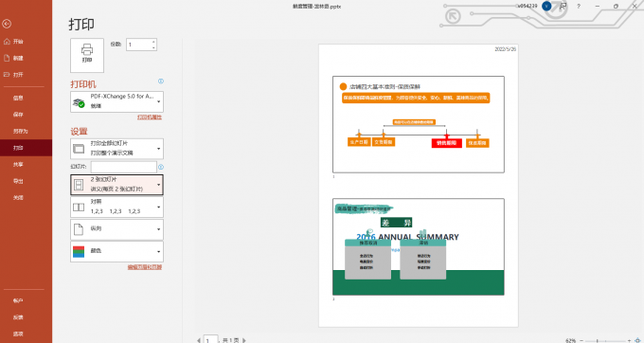Click in the slides range input field
Viewport: 644px width, 343px height.
[124, 167]
